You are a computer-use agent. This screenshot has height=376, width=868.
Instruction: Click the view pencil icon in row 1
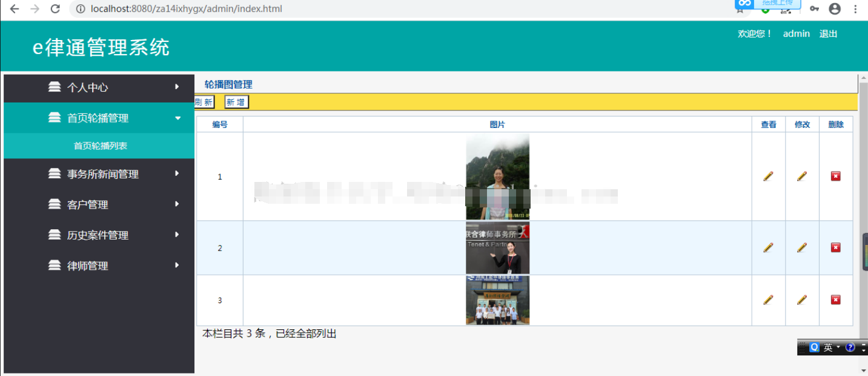[x=768, y=176]
